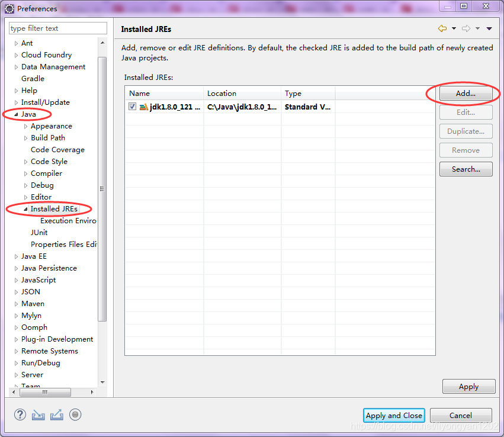
Task: Click Apply and Close
Action: point(394,416)
